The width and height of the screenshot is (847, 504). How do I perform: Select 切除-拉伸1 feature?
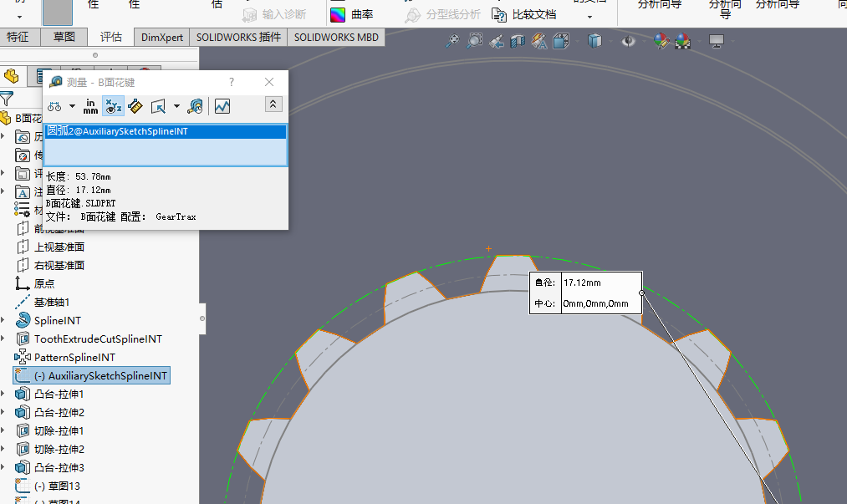click(x=59, y=430)
